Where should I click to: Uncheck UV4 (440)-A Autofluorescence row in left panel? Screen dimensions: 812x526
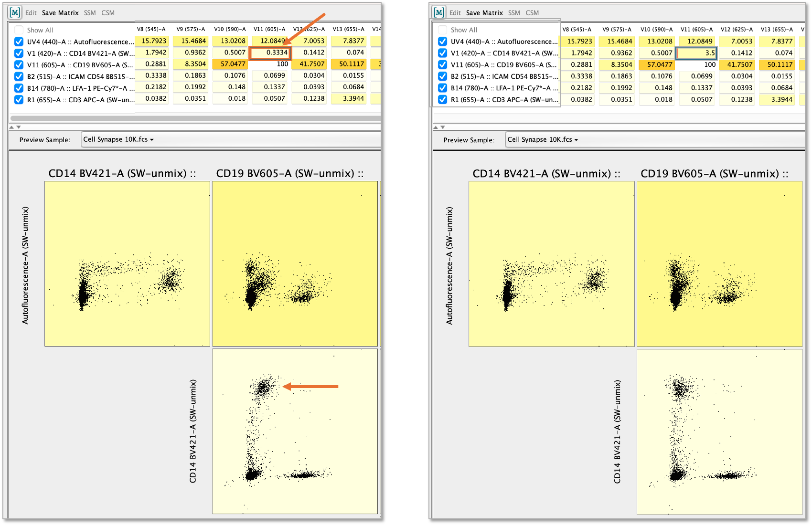coord(19,42)
